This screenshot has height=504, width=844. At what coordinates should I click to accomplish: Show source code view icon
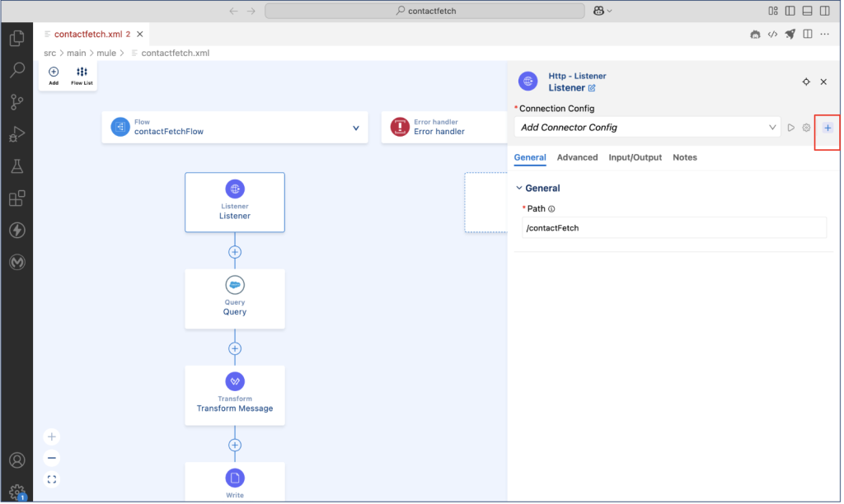772,35
